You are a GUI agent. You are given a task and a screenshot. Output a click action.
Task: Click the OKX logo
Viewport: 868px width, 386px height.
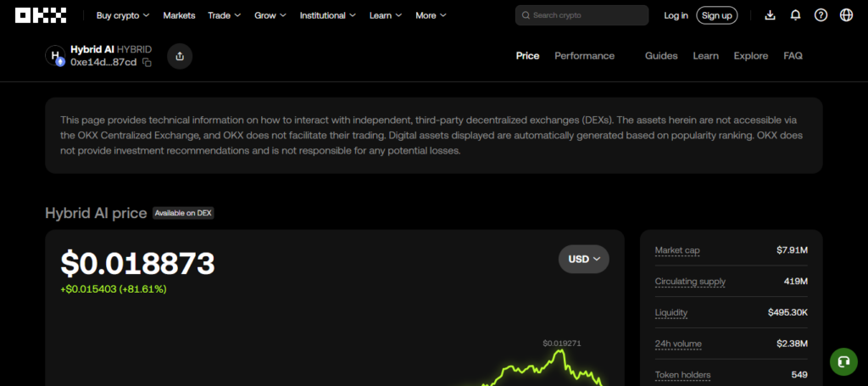pyautogui.click(x=41, y=15)
